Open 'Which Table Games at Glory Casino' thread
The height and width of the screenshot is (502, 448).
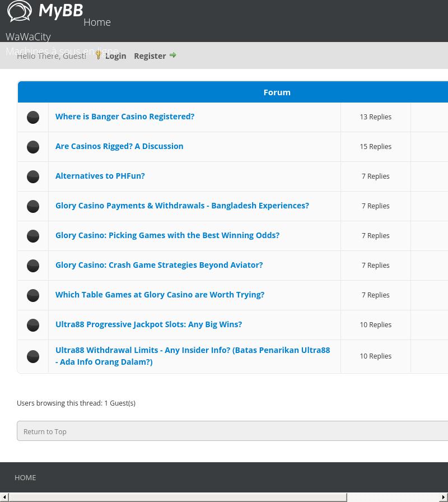point(160,294)
